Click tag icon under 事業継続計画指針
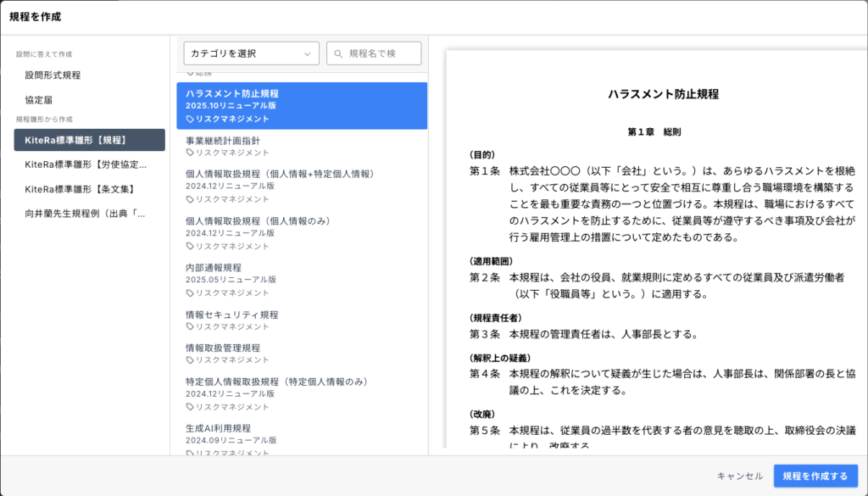Viewport: 868px width, 496px height. click(190, 153)
